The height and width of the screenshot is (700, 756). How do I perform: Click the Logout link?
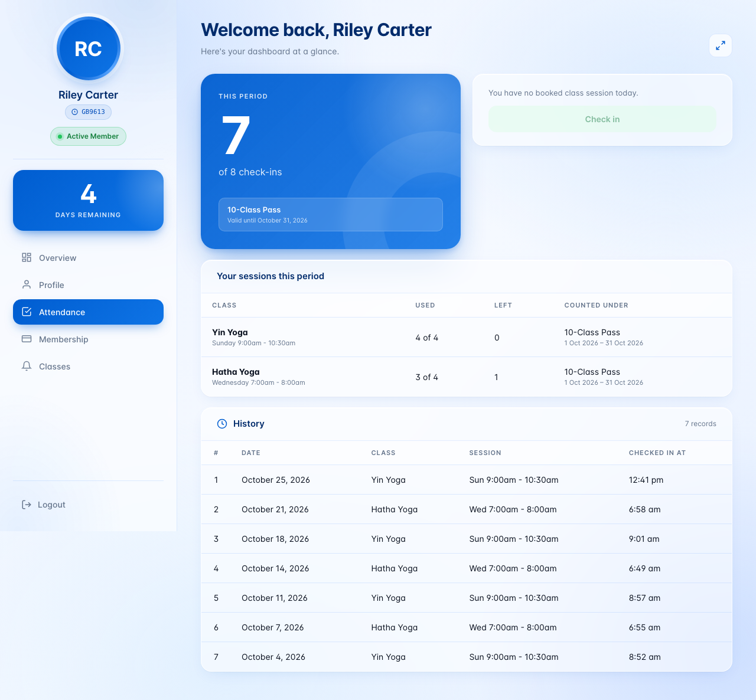coord(88,505)
